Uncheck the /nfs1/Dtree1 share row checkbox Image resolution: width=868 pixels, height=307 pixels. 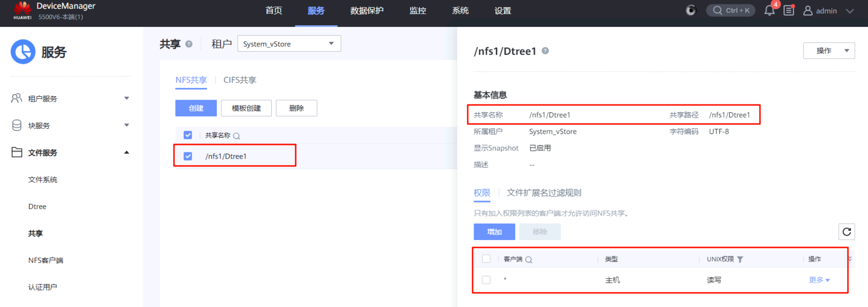pos(188,156)
